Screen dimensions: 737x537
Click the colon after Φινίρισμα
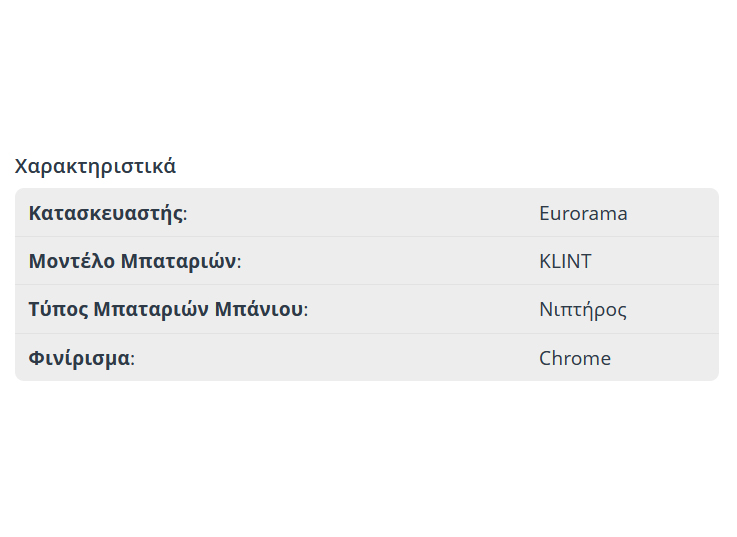pyautogui.click(x=132, y=359)
